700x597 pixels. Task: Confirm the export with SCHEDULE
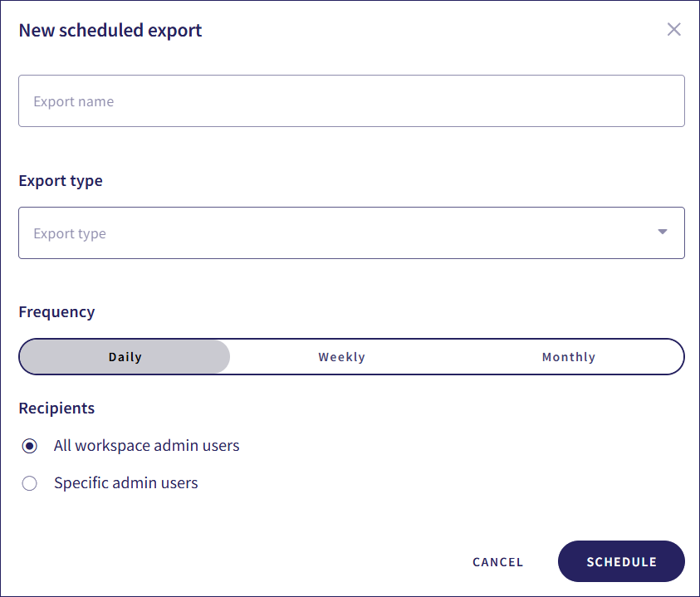coord(621,561)
